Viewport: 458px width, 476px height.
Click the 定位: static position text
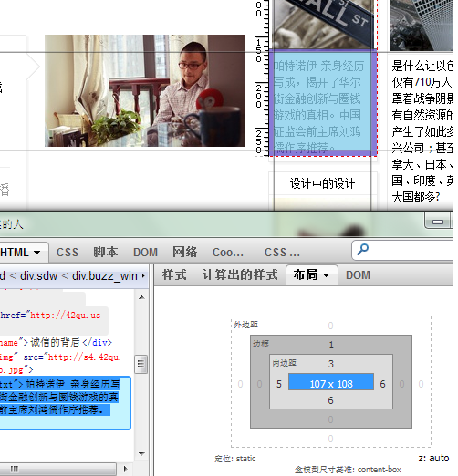[234, 459]
